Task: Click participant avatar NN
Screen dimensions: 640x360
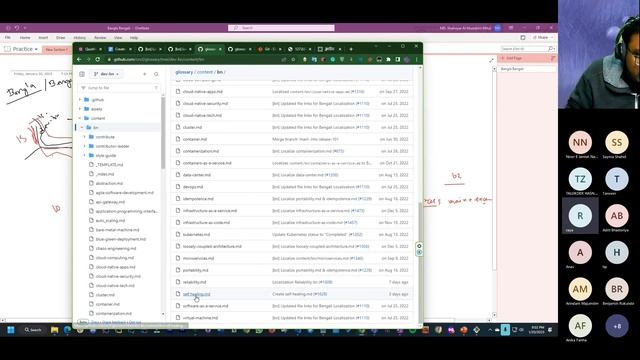Action: [580, 142]
